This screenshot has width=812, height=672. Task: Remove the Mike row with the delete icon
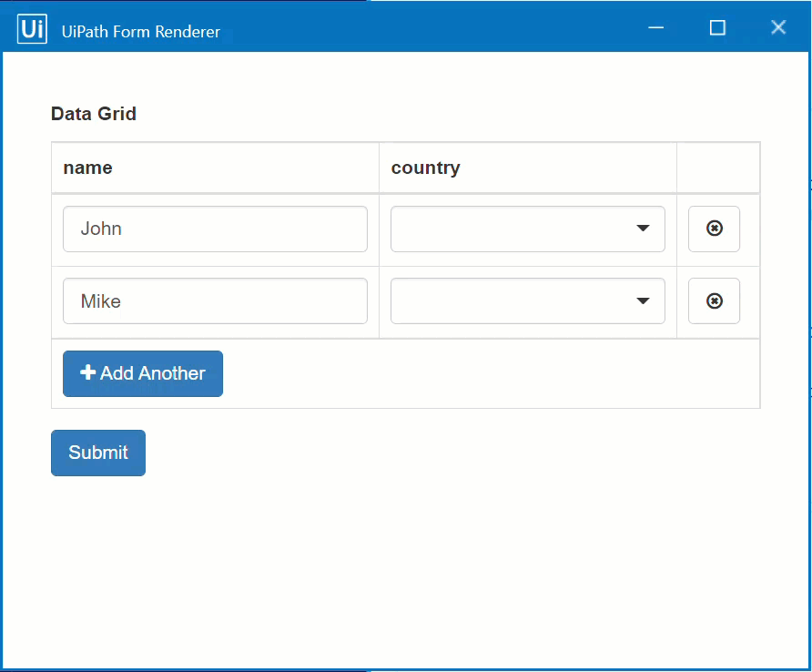[x=714, y=301]
